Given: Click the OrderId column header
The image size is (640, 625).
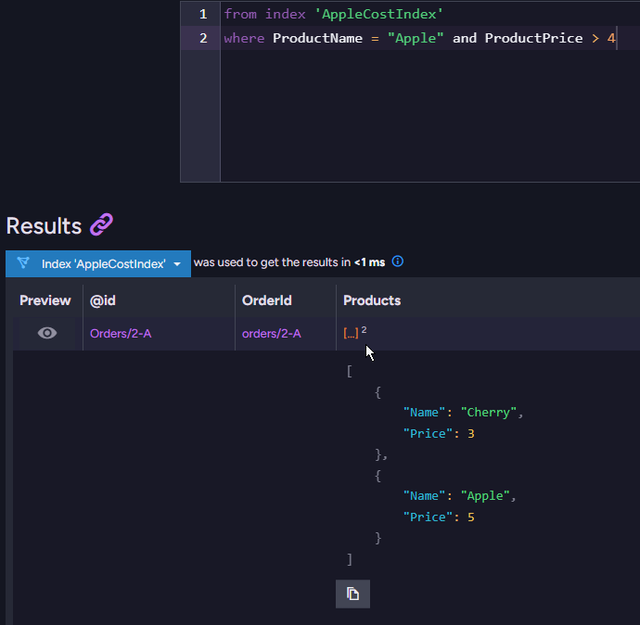Looking at the screenshot, I should click(266, 300).
